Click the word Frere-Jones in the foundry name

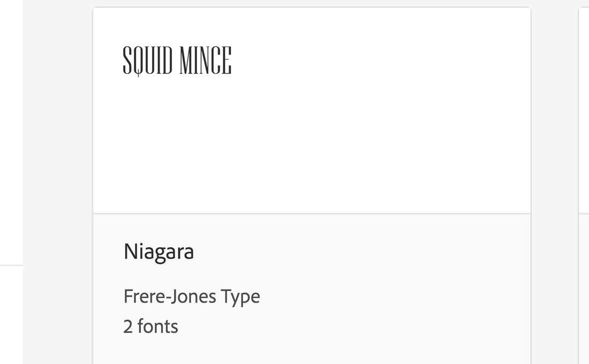tap(170, 297)
